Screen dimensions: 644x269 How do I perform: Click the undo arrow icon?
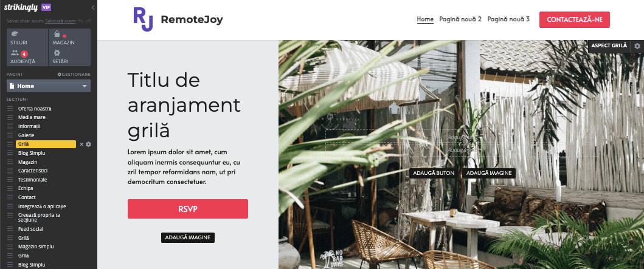(x=81, y=21)
